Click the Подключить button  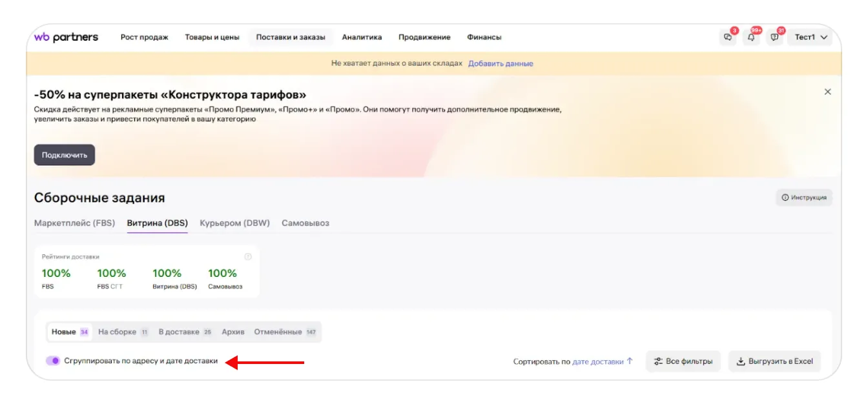pyautogui.click(x=65, y=155)
